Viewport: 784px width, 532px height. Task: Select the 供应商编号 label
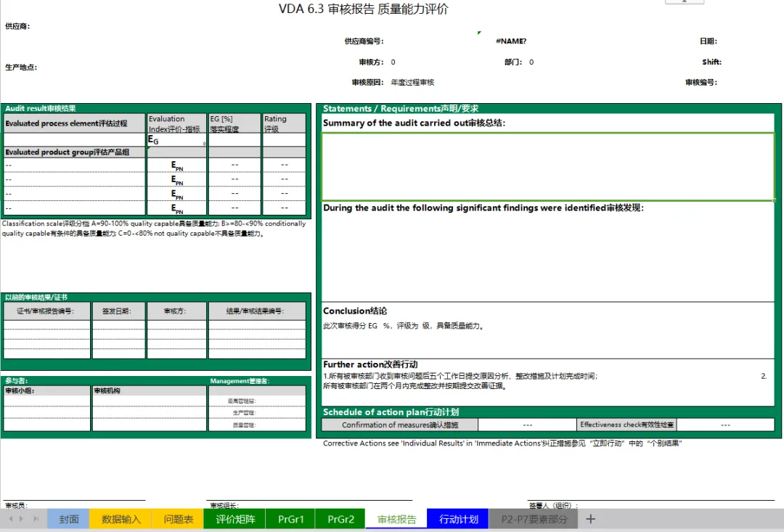click(x=364, y=41)
